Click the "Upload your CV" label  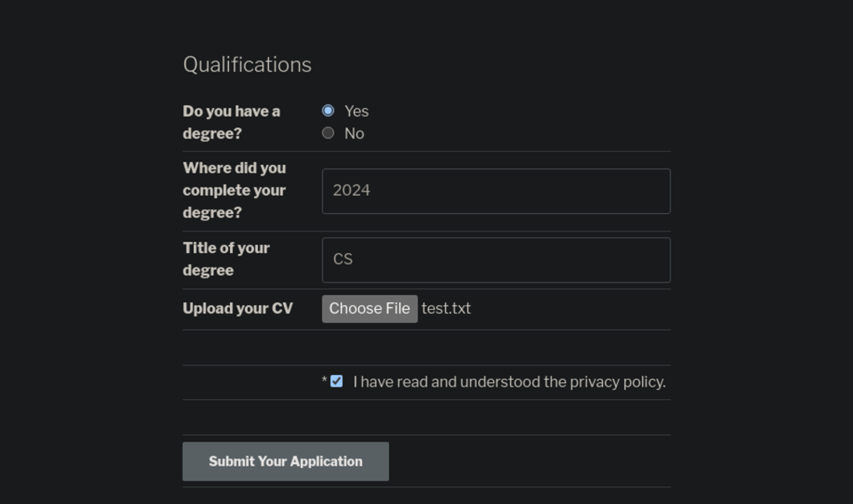click(237, 308)
